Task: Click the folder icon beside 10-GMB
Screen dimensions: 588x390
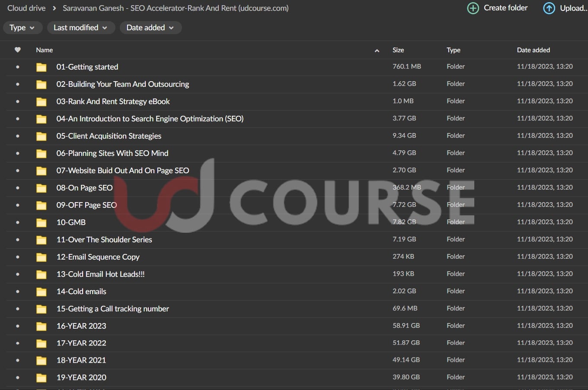Action: tap(42, 222)
